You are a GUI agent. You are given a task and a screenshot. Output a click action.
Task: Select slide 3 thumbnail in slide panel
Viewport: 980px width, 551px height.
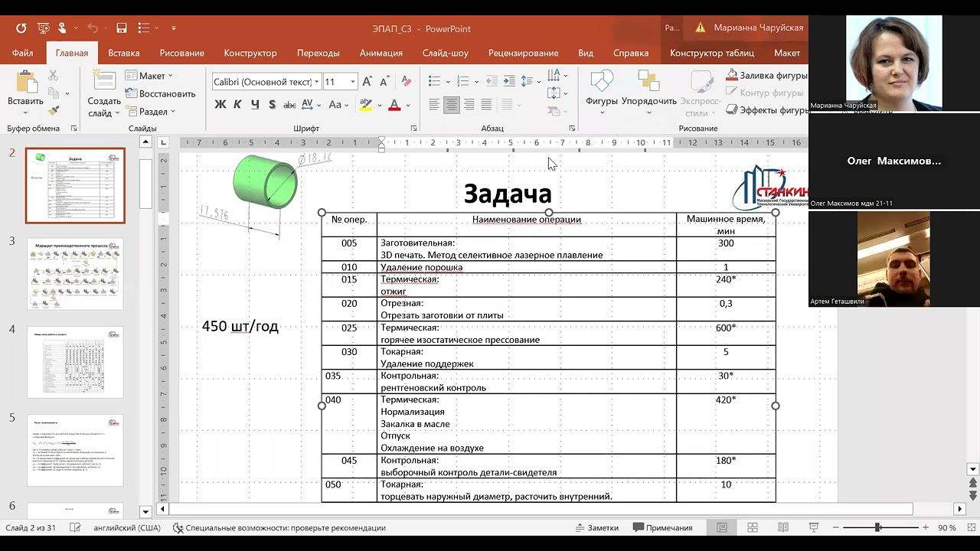(75, 274)
